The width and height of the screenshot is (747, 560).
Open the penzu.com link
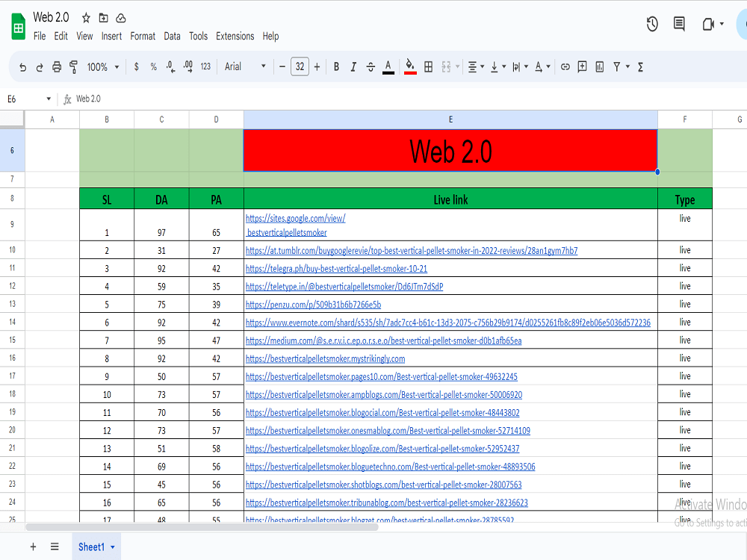313,305
